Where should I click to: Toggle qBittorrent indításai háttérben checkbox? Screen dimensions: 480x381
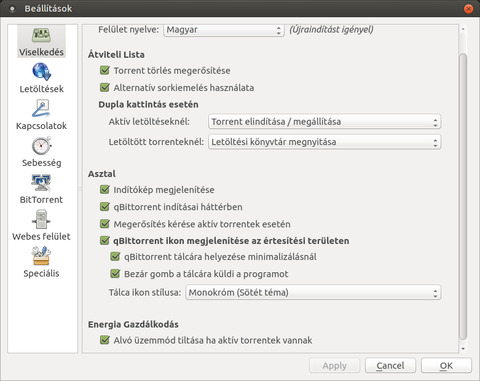coord(105,207)
